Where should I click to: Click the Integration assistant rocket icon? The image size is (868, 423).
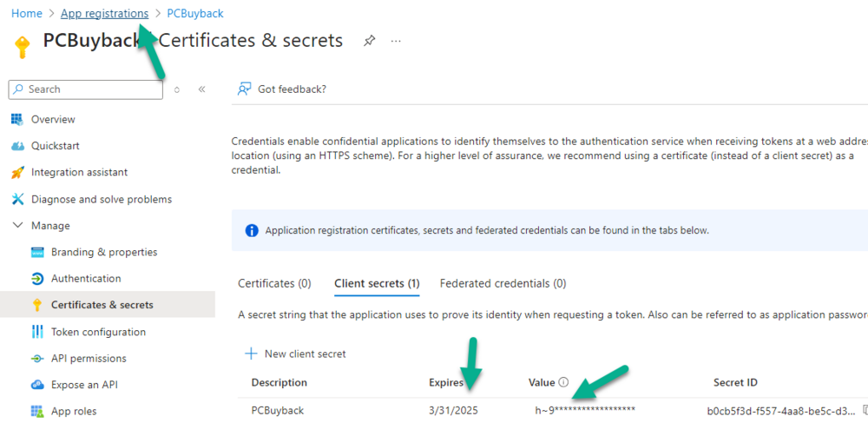(17, 173)
